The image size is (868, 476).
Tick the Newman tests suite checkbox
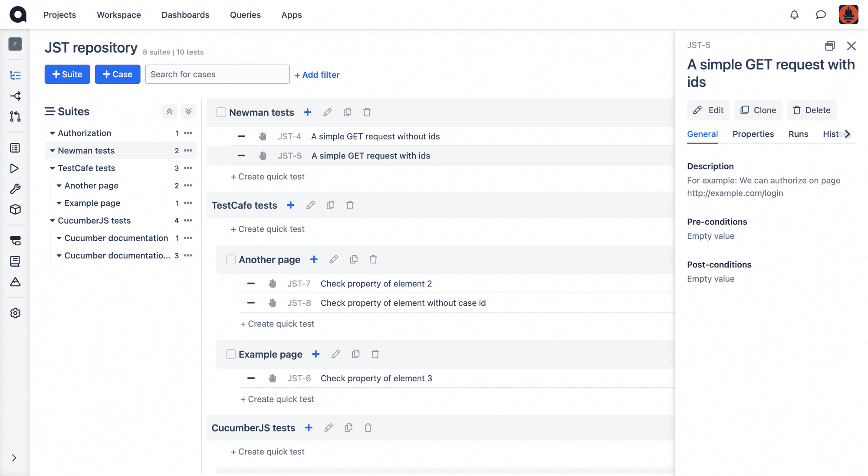click(221, 112)
